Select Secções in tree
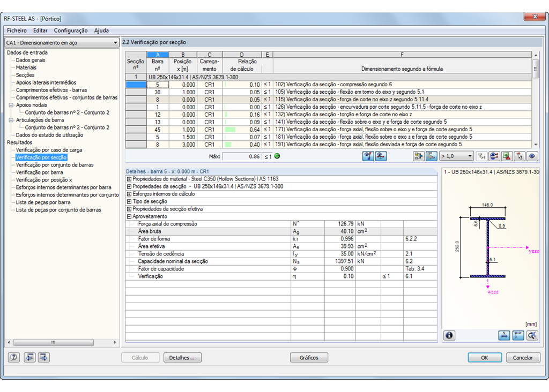 [x=25, y=75]
